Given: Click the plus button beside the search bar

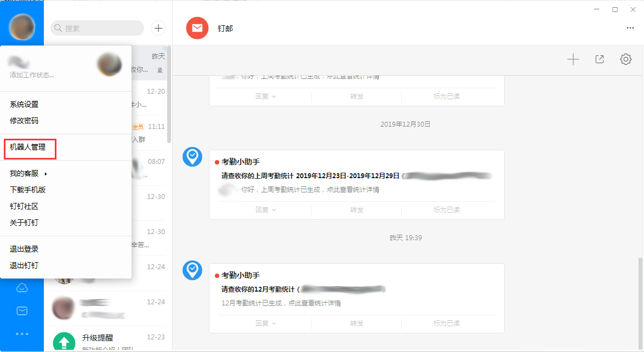Looking at the screenshot, I should tap(158, 28).
